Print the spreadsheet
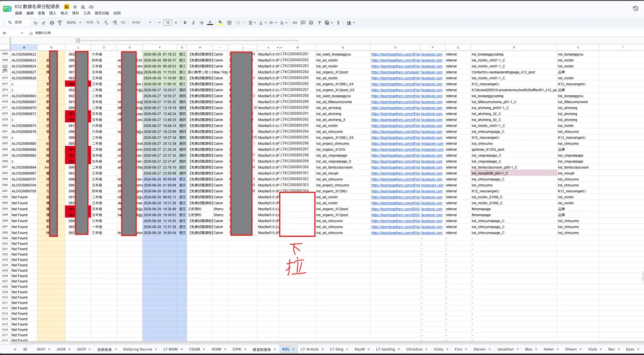The height and width of the screenshot is (355, 644). coord(52,23)
